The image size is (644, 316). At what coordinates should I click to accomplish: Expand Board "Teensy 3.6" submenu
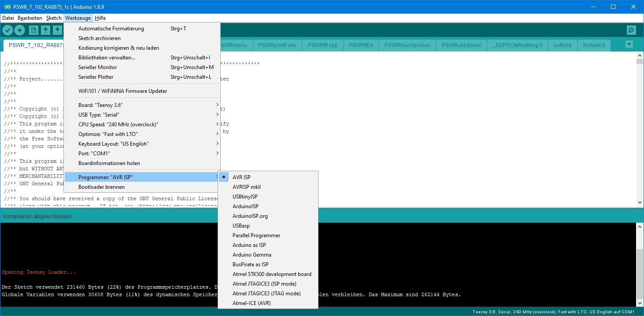tap(142, 105)
